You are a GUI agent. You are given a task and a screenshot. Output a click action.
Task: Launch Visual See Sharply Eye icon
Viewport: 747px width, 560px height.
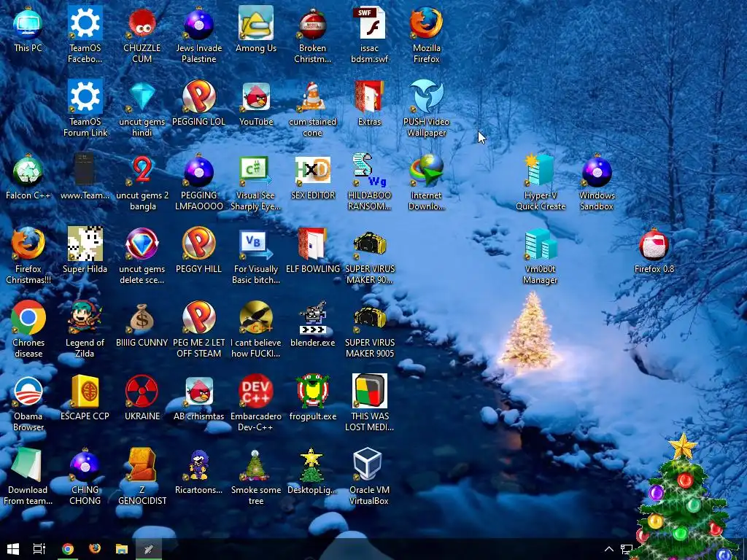(256, 171)
